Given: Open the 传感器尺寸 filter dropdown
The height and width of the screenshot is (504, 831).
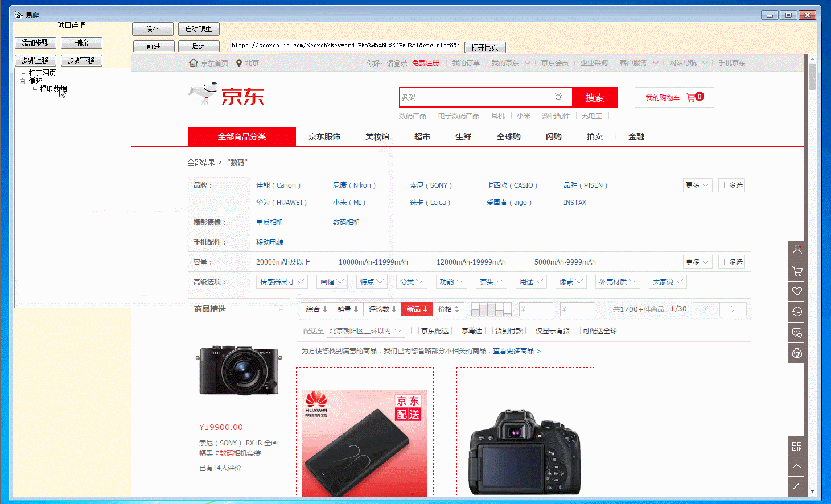Looking at the screenshot, I should point(282,282).
